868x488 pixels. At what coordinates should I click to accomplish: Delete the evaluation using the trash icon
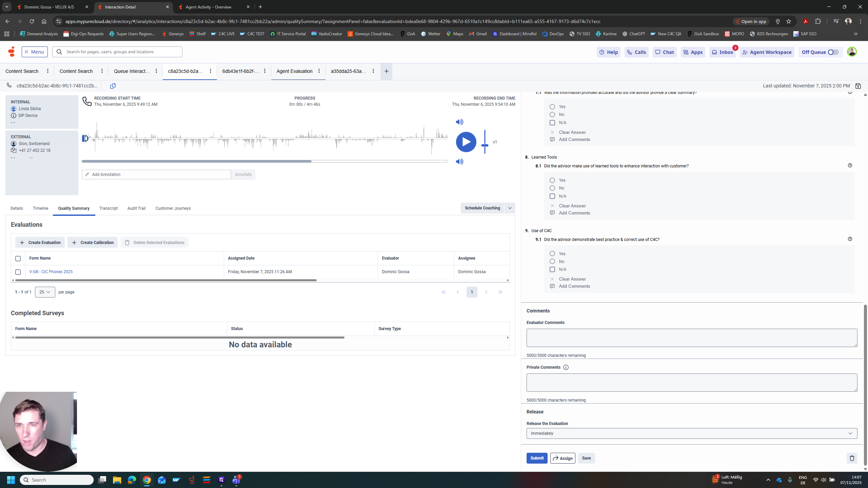click(852, 458)
